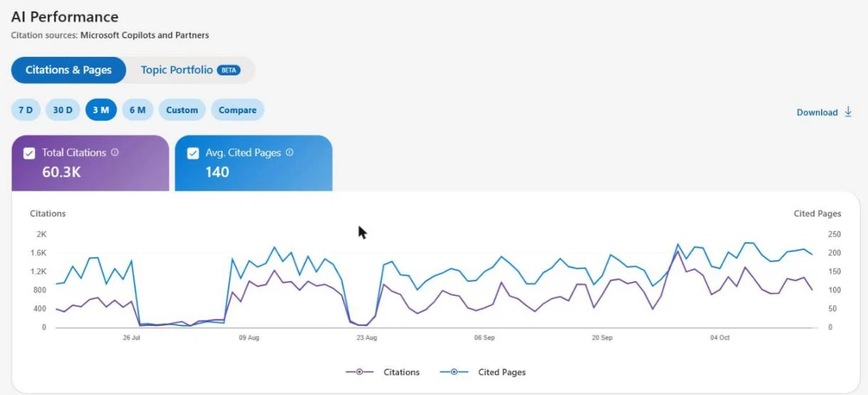The height and width of the screenshot is (395, 868).
Task: Select the 3 M time range
Action: coord(101,110)
